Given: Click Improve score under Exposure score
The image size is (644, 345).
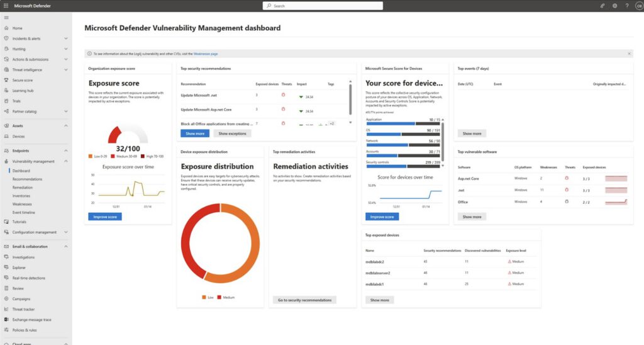Looking at the screenshot, I should tap(105, 217).
